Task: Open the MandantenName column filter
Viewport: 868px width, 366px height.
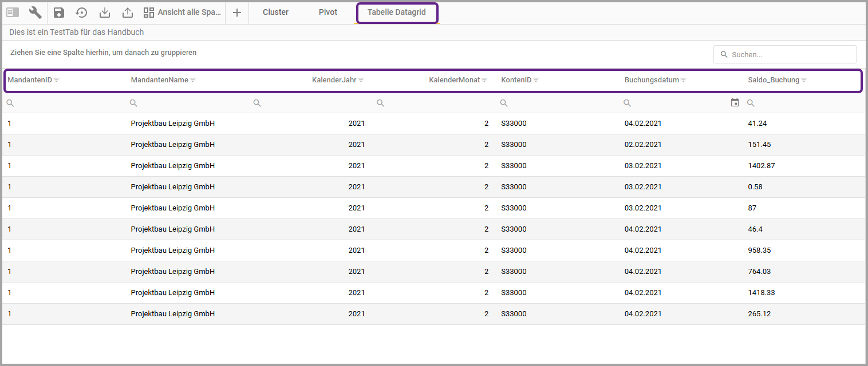Action: click(193, 80)
